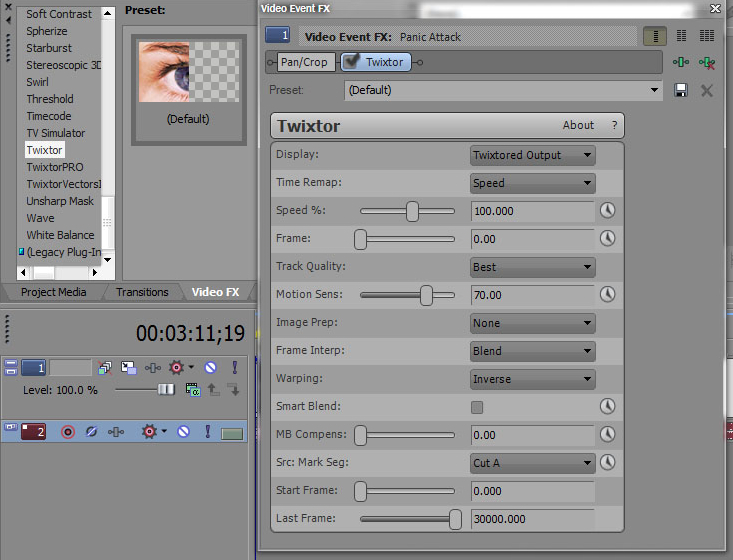Click the Speed % animate clock icon
Viewport: 733px width, 560px height.
coord(607,211)
